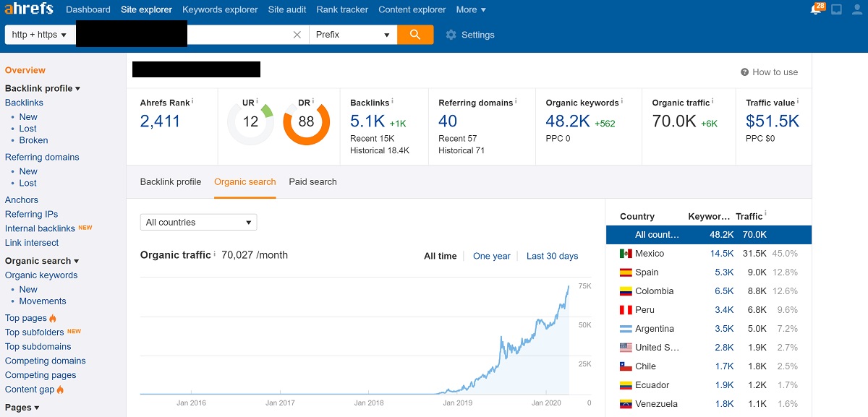The width and height of the screenshot is (868, 417).
Task: Click the user account icon in top bar
Action: (x=856, y=10)
